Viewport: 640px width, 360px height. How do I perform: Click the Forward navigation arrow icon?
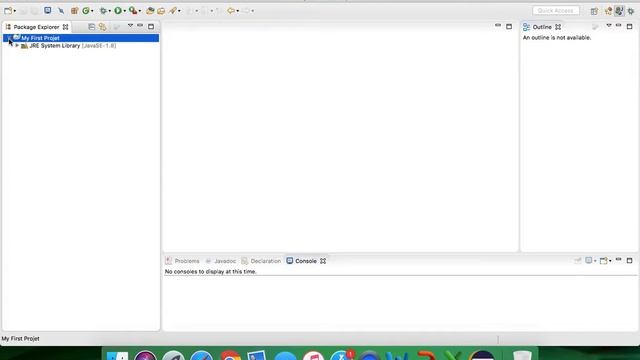point(246,11)
